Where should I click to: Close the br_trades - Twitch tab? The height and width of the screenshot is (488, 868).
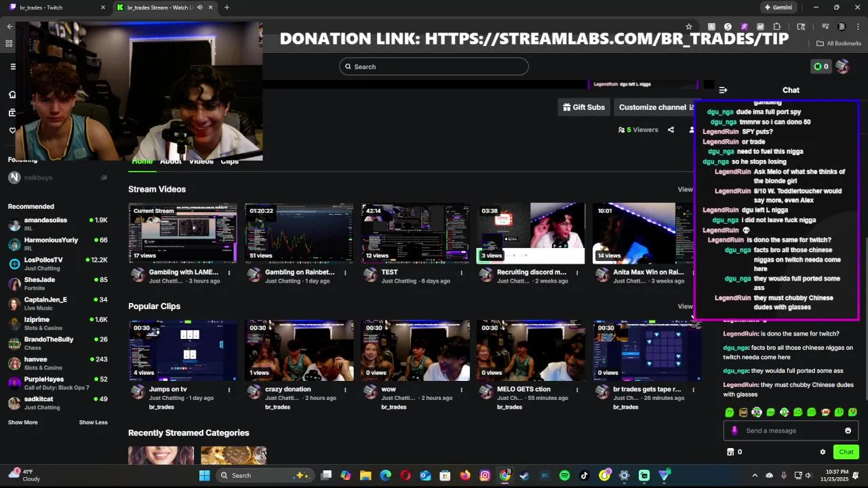pos(103,7)
